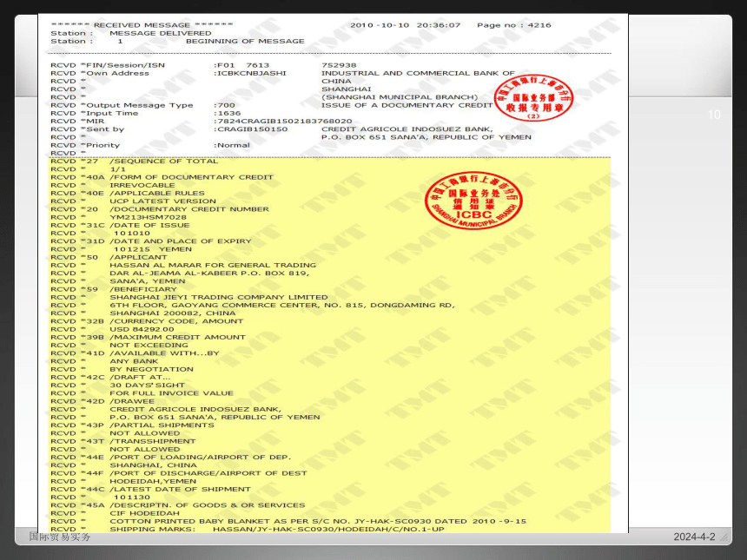Viewport: 747px width, 560px height.
Task: Click 30 DAYS' SIGHT text
Action: [x=147, y=385]
